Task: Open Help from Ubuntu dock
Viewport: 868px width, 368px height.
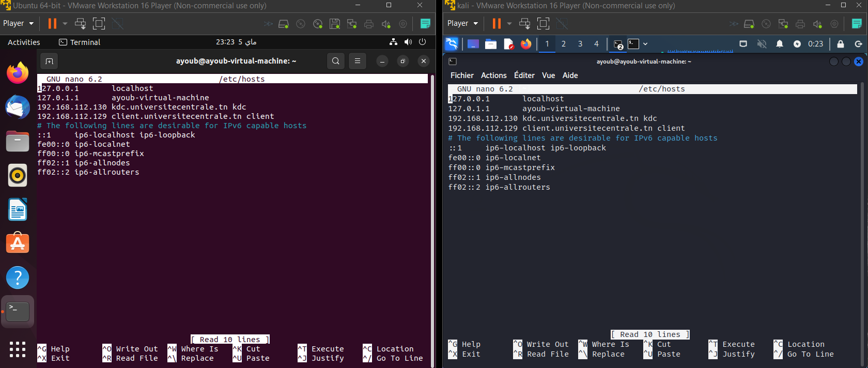Action: pyautogui.click(x=18, y=278)
